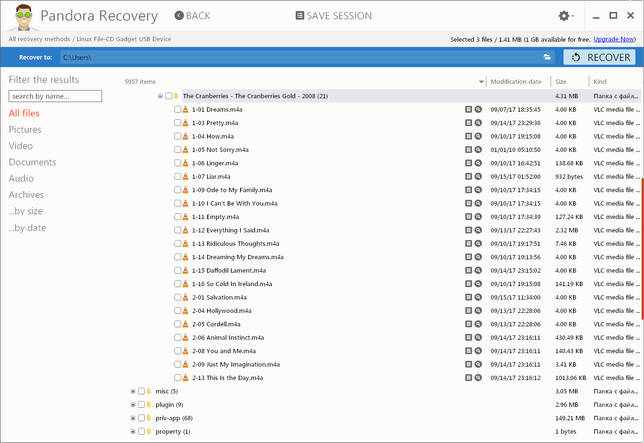Screen dimensions: 644x443
Task: Click the square hex-view icon for 1-05 Not Sorry.m4a
Action: tap(468, 149)
